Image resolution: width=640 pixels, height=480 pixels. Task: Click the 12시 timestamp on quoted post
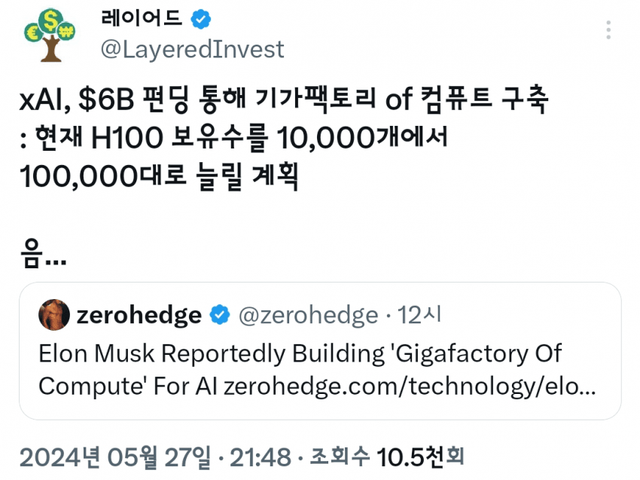pyautogui.click(x=419, y=315)
